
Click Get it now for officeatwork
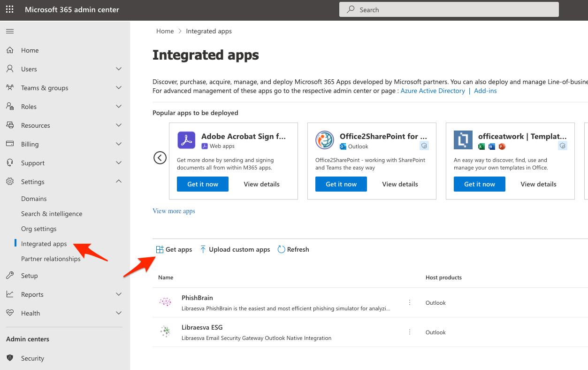pos(480,184)
